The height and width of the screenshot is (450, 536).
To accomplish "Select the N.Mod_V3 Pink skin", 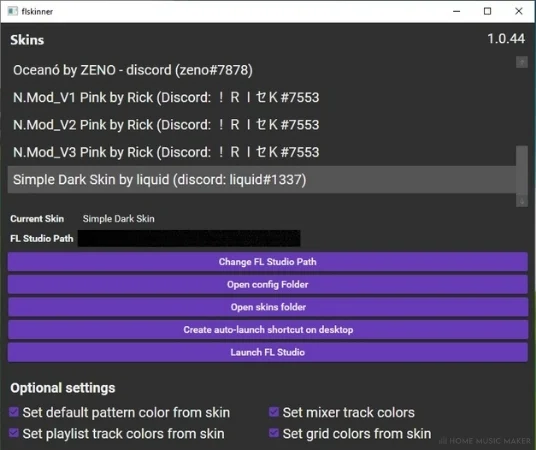I will (262, 152).
